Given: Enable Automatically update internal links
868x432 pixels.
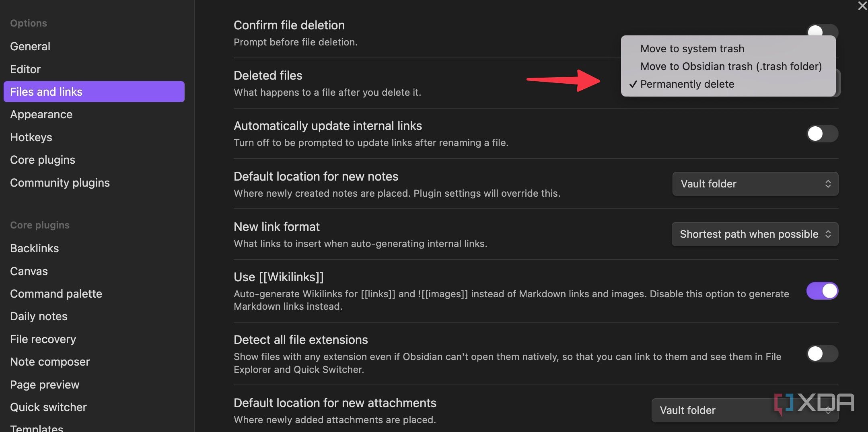Looking at the screenshot, I should tap(822, 134).
